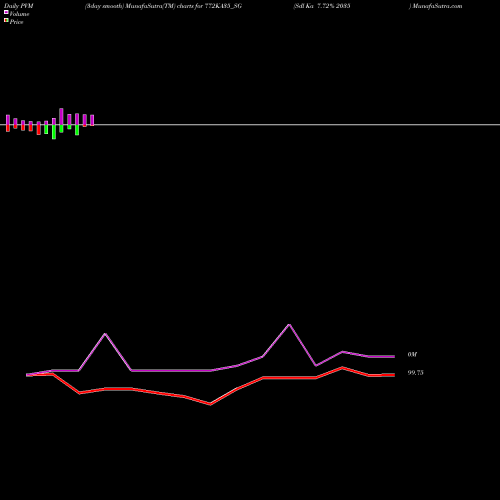500x500 pixels.
Task: Click the 'Price' legend label
Action: click(16, 22)
